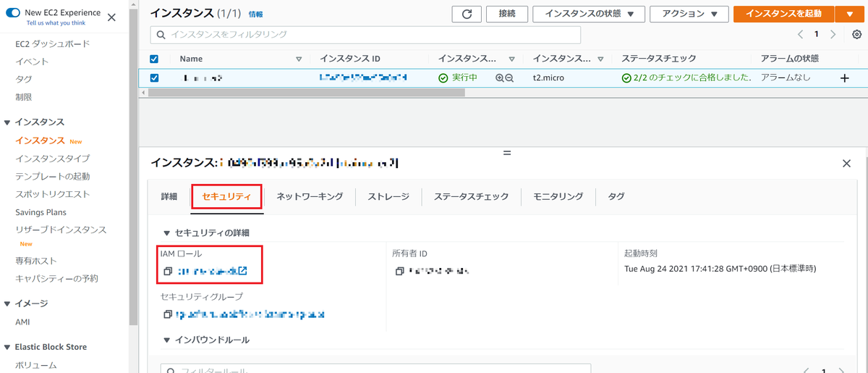Copy the IAM ロール value
Image resolution: width=868 pixels, height=373 pixels.
(x=168, y=271)
